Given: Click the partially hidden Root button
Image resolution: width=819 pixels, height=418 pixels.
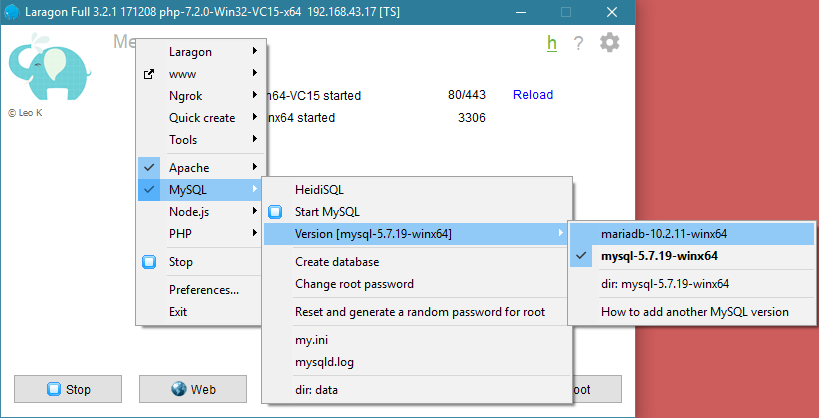Looking at the screenshot, I should coord(597,389).
